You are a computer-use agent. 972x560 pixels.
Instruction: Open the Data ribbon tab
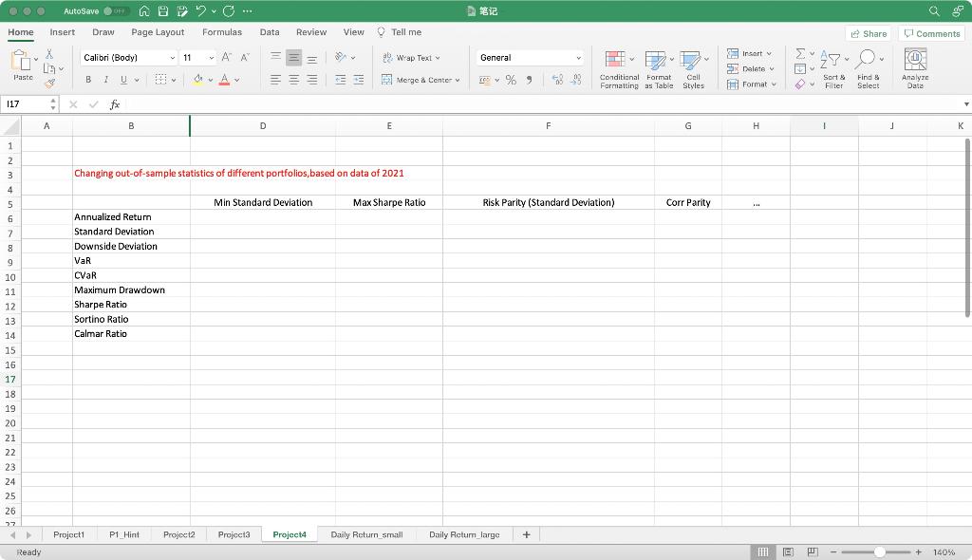click(x=269, y=32)
